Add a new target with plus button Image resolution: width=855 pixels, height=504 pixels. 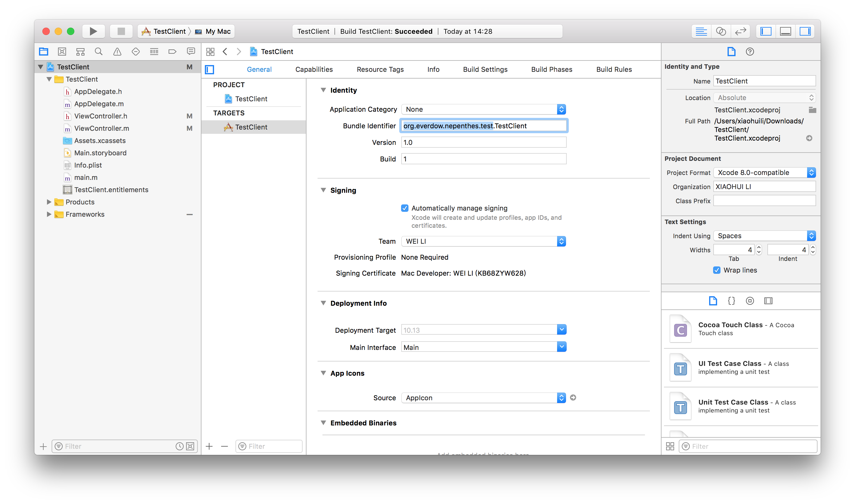(x=209, y=446)
